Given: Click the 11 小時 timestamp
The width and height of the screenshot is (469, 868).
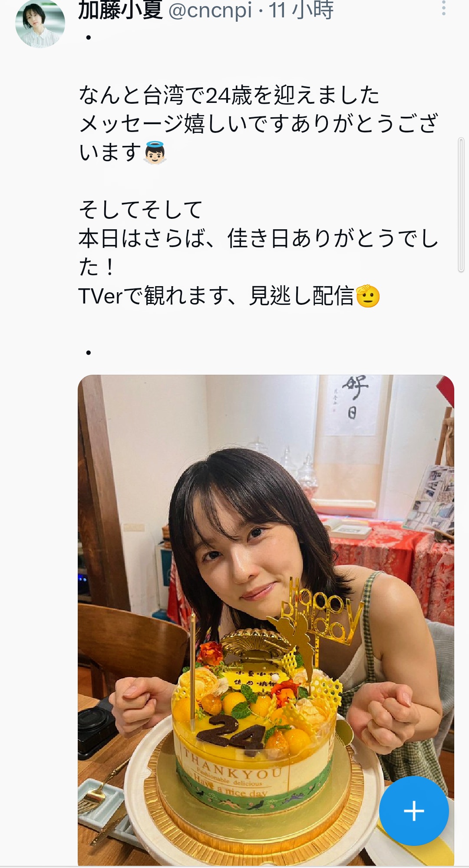Looking at the screenshot, I should click(301, 10).
